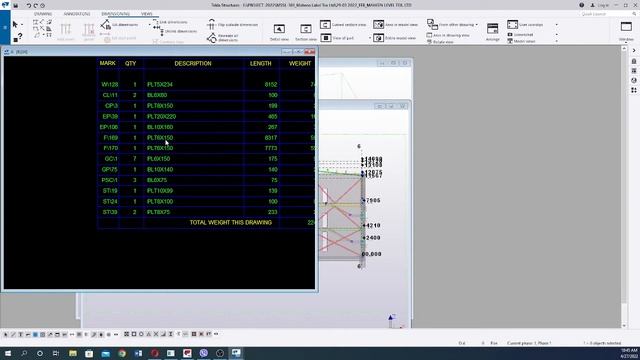
Task: Click the GC\1 mark cell
Action: [111, 159]
